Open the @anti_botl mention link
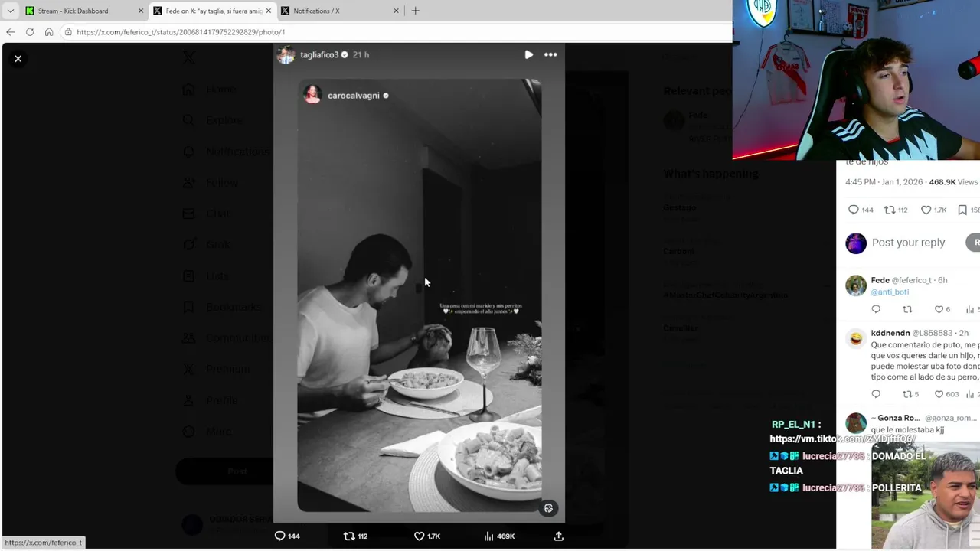 [x=890, y=292]
